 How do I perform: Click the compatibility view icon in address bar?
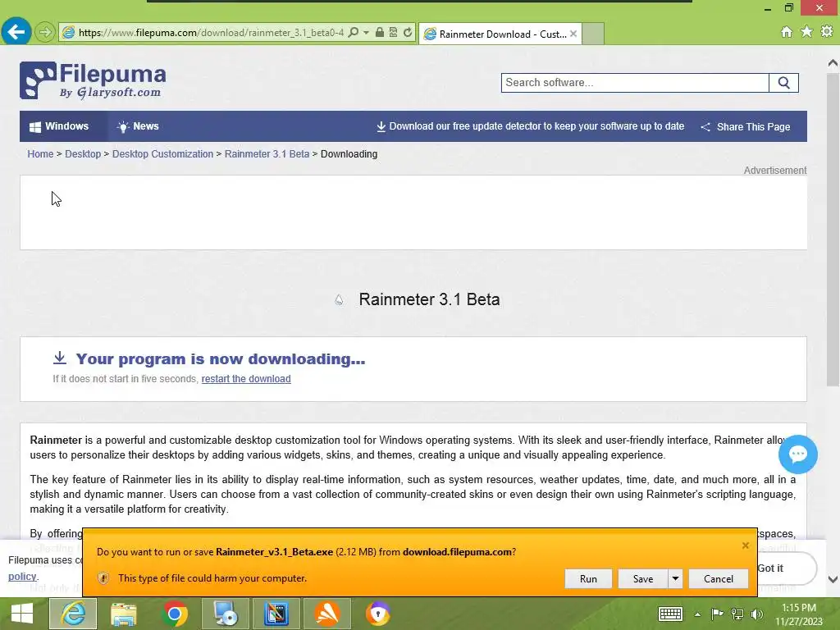(393, 32)
